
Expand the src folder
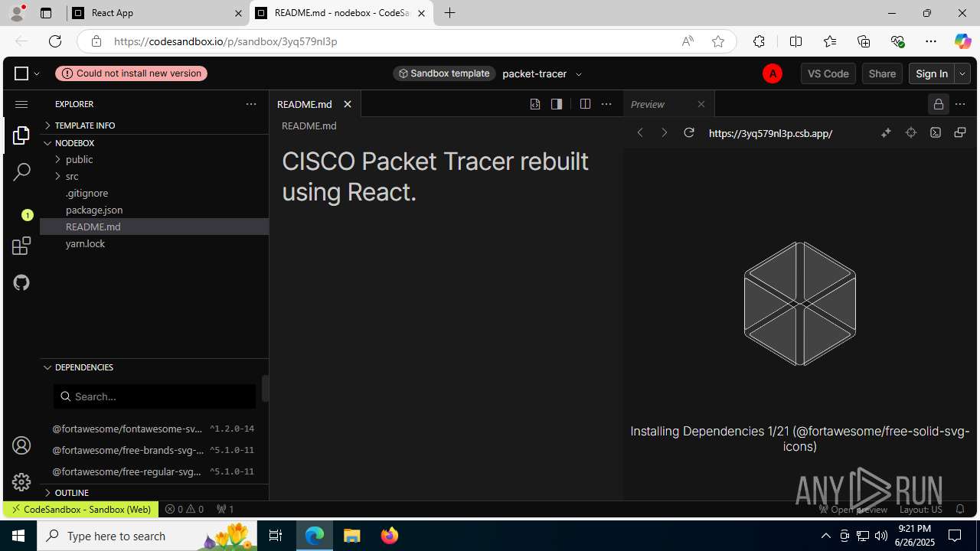click(x=154, y=176)
